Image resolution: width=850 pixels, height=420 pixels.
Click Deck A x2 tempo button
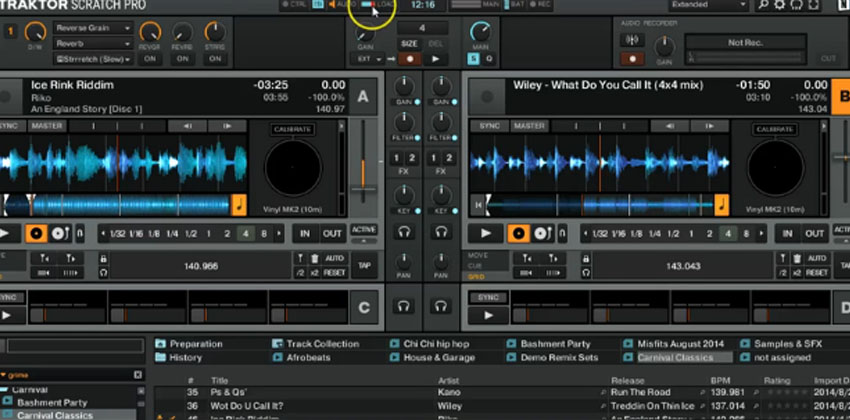314,273
